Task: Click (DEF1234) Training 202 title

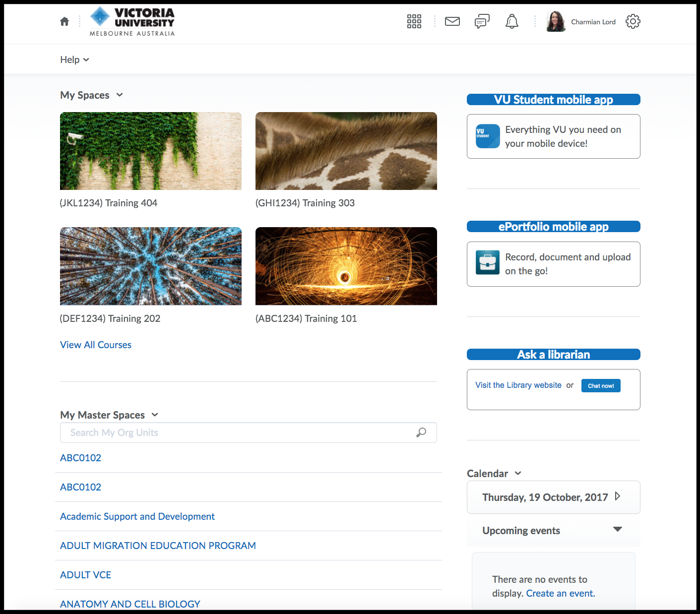Action: click(110, 318)
